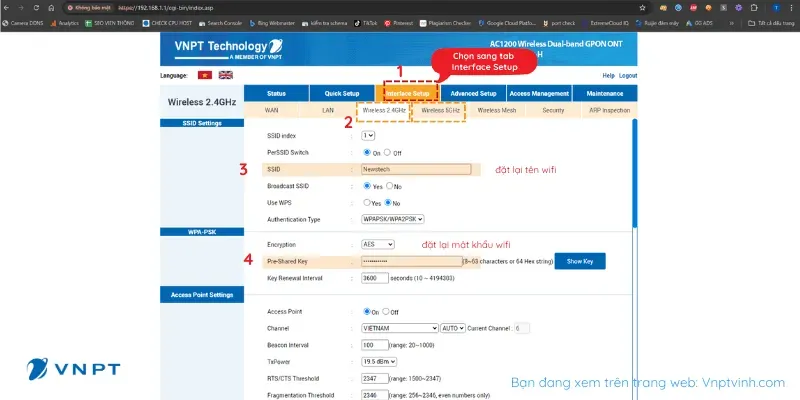Reload the page with the refresh icon

pyautogui.click(x=36, y=8)
